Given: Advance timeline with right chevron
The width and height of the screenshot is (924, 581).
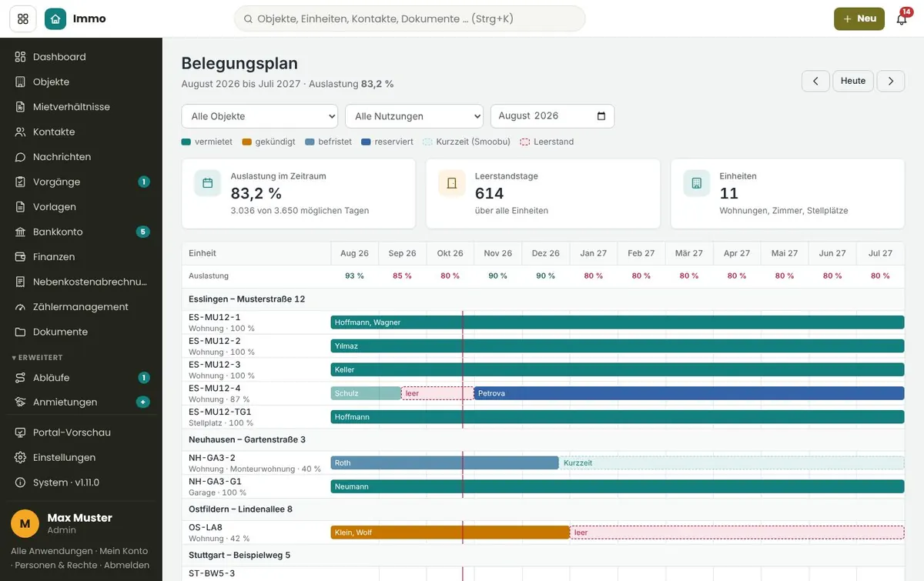Looking at the screenshot, I should tap(891, 81).
